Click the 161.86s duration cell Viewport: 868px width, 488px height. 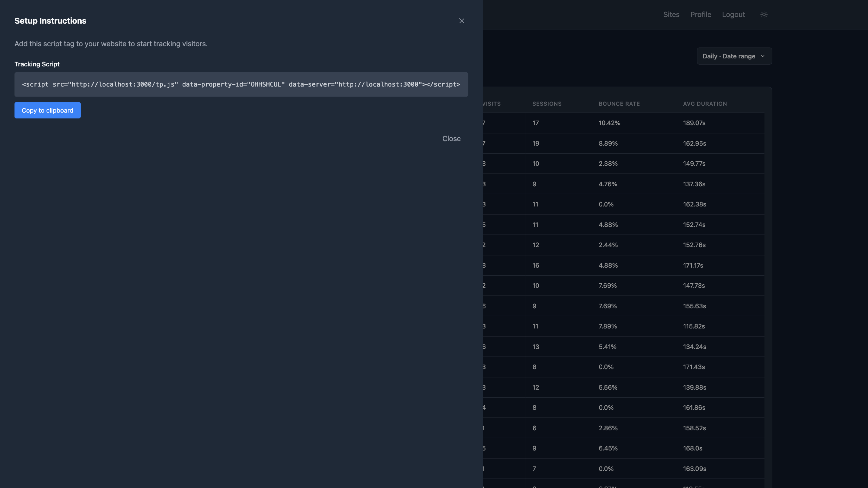tap(694, 408)
